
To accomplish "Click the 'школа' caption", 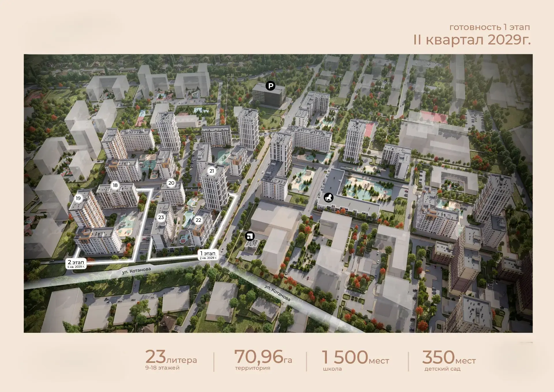I will pos(332,369).
